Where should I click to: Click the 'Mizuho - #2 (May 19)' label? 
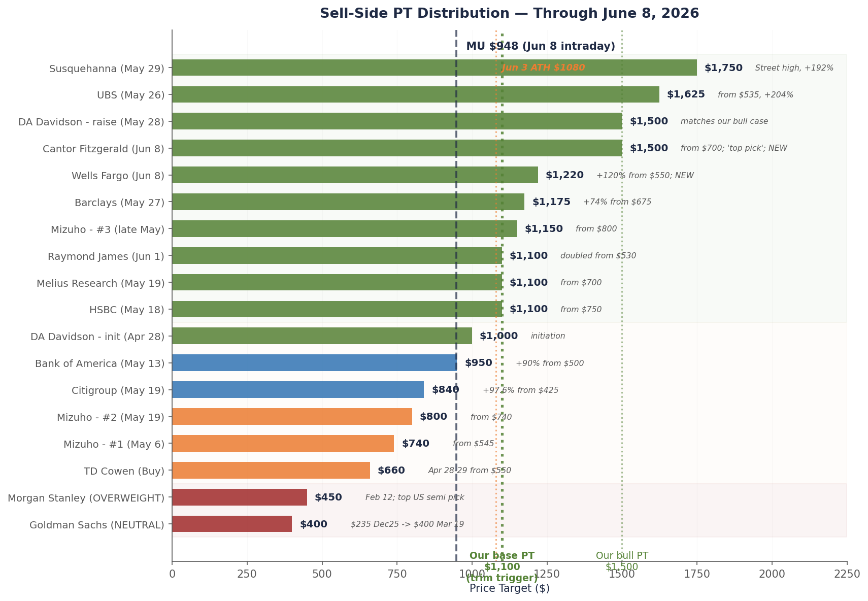click(111, 417)
